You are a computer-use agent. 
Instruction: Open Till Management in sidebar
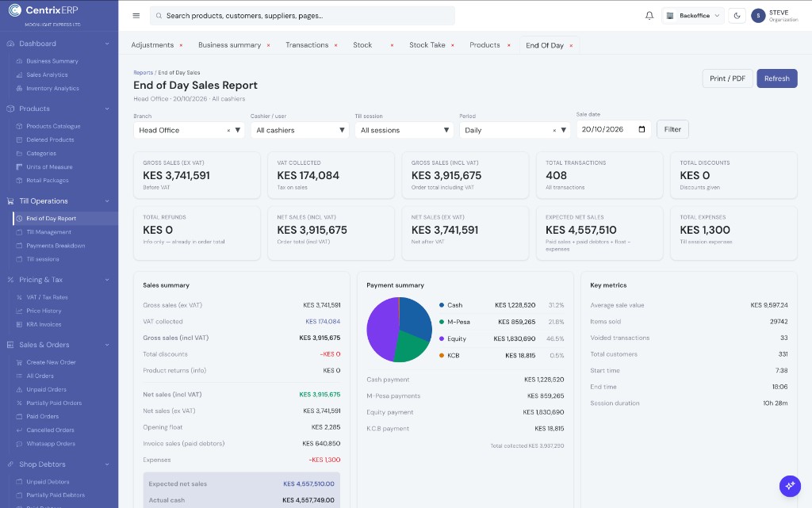click(x=48, y=232)
